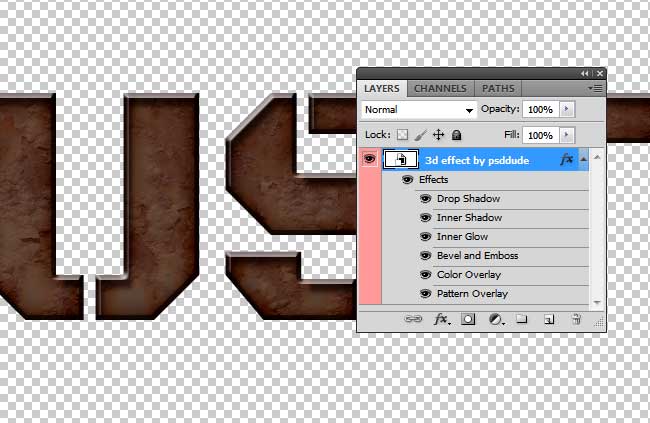Open the add layer style fx button
This screenshot has height=423, width=650.
tap(441, 319)
